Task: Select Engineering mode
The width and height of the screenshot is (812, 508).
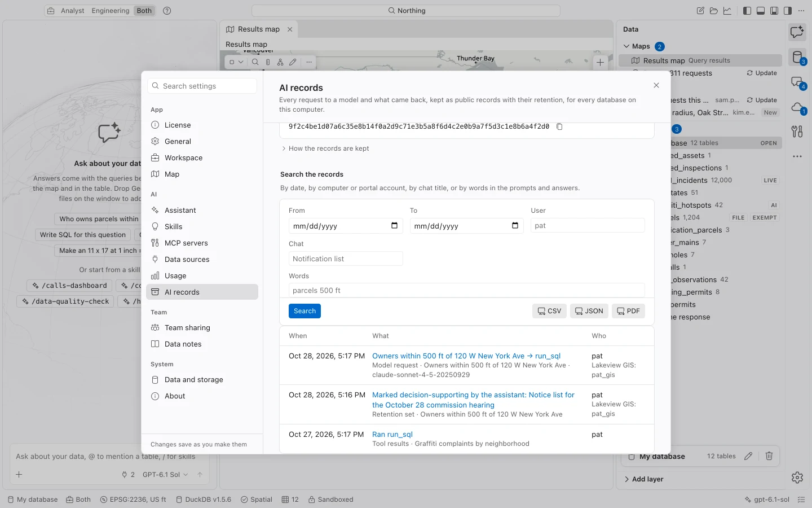Action: coord(111,11)
